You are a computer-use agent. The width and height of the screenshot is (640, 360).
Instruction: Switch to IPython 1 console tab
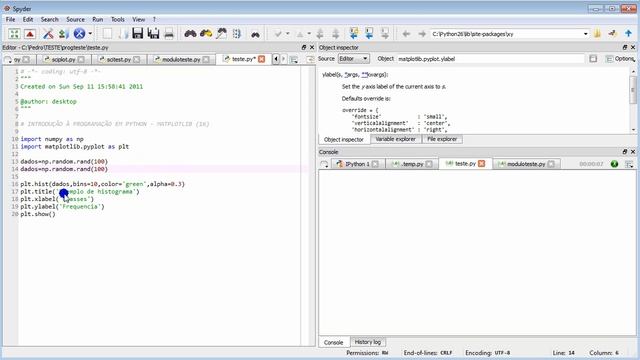click(x=357, y=164)
